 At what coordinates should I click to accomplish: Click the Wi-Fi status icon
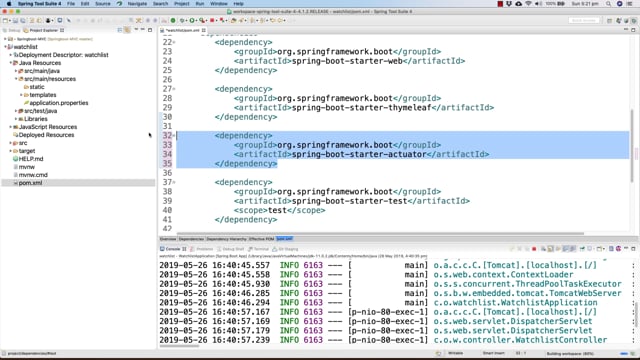(529, 4)
